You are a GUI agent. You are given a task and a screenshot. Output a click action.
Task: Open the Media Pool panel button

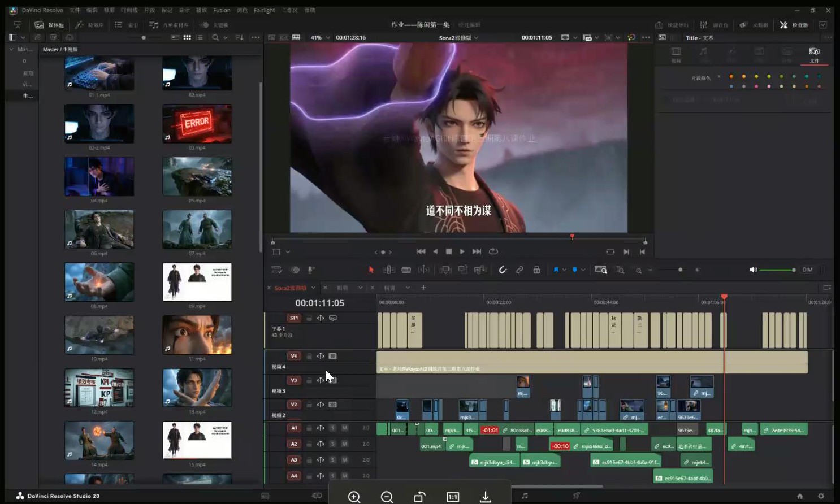tap(49, 25)
